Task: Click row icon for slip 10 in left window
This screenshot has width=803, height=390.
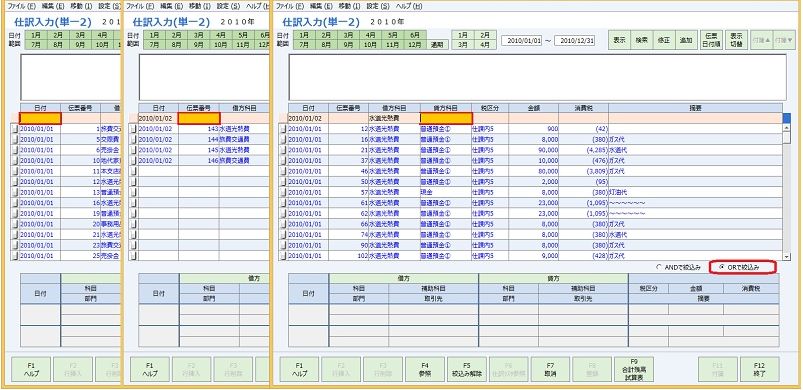Action: 15,161
